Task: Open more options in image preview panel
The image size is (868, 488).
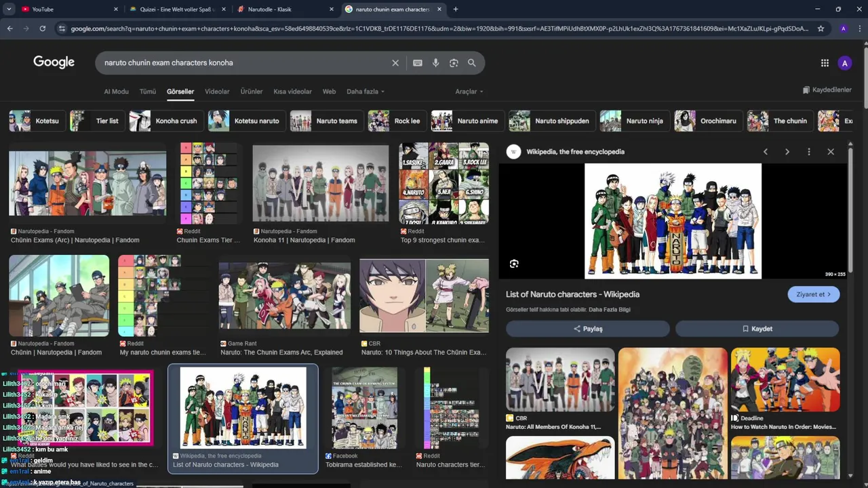Action: pos(809,152)
